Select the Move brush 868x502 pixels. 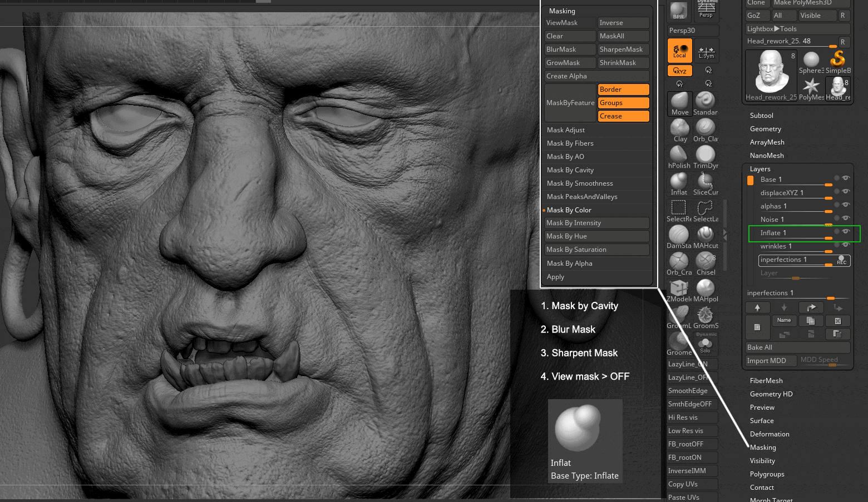(679, 104)
